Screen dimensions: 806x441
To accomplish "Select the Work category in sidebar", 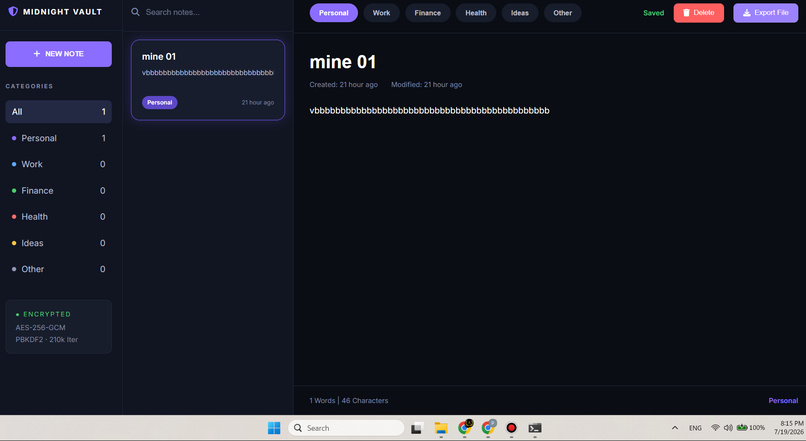I will tap(59, 164).
